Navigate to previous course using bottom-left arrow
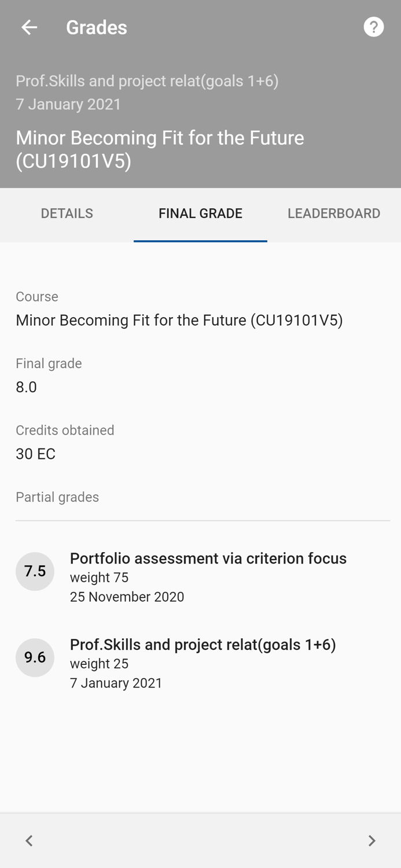The width and height of the screenshot is (401, 868). [x=28, y=840]
